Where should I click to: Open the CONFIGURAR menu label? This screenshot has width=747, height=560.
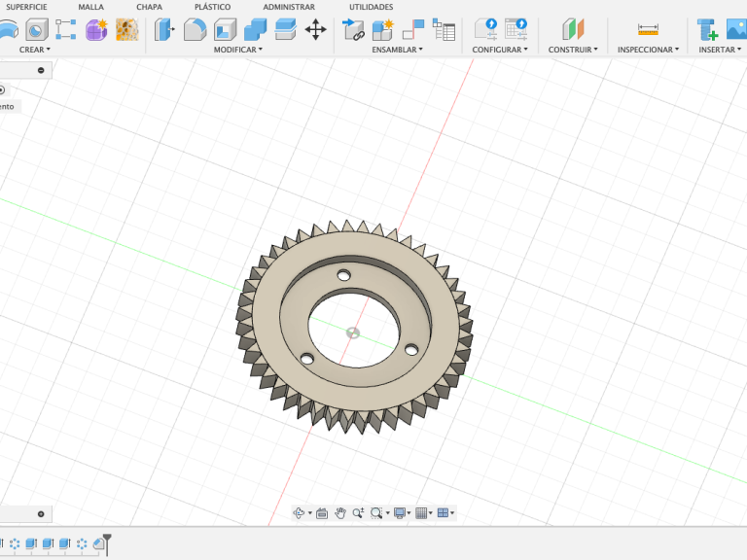pyautogui.click(x=499, y=50)
